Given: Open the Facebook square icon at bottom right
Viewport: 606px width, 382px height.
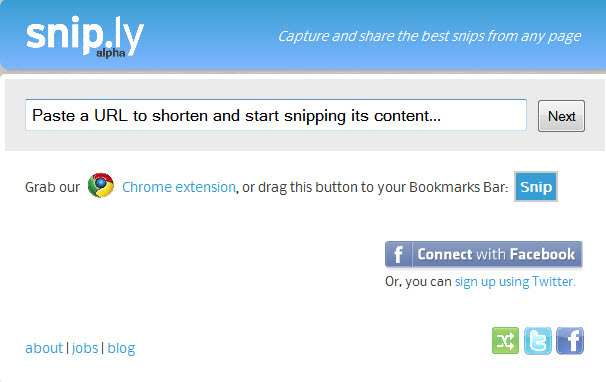Looking at the screenshot, I should point(570,341).
